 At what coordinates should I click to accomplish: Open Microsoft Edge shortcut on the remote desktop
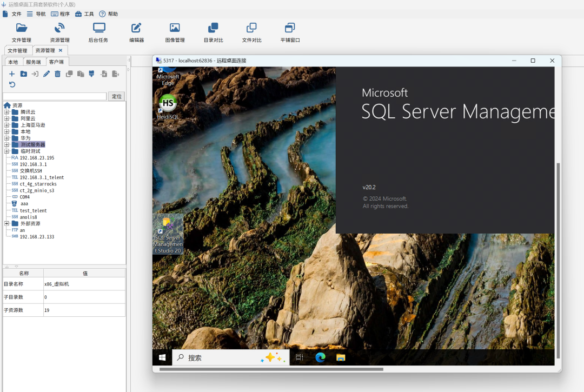click(x=168, y=77)
